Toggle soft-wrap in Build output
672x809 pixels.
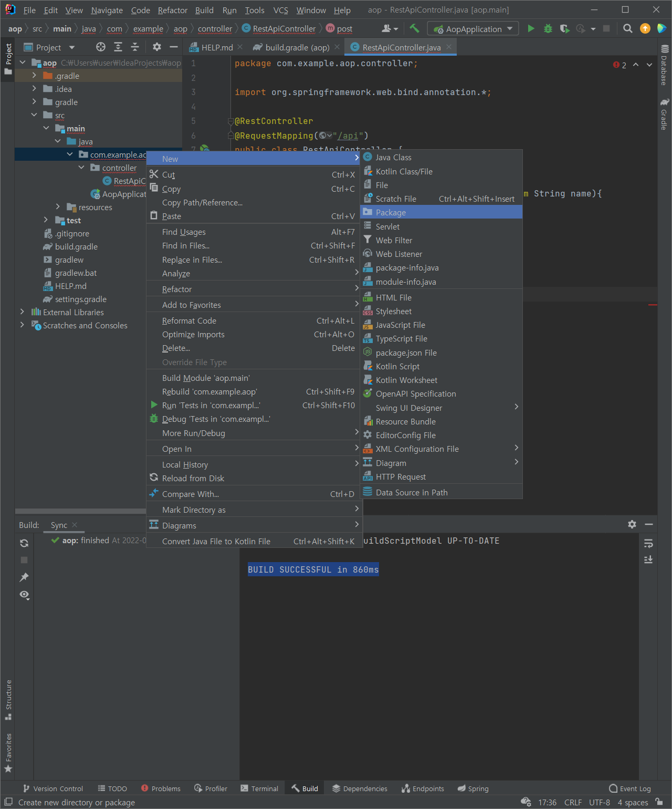tap(648, 543)
